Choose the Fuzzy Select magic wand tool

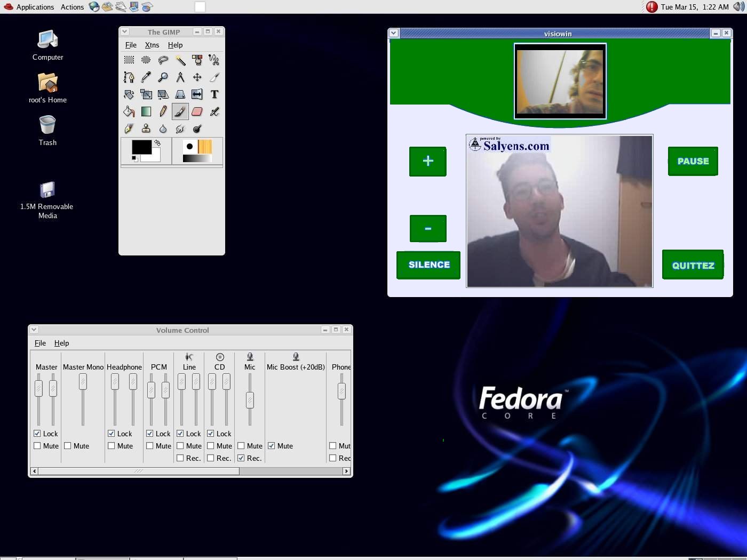(x=180, y=60)
